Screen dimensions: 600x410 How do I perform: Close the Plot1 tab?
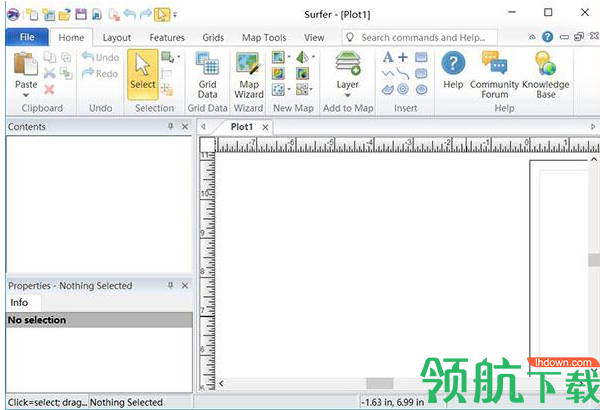(x=265, y=127)
